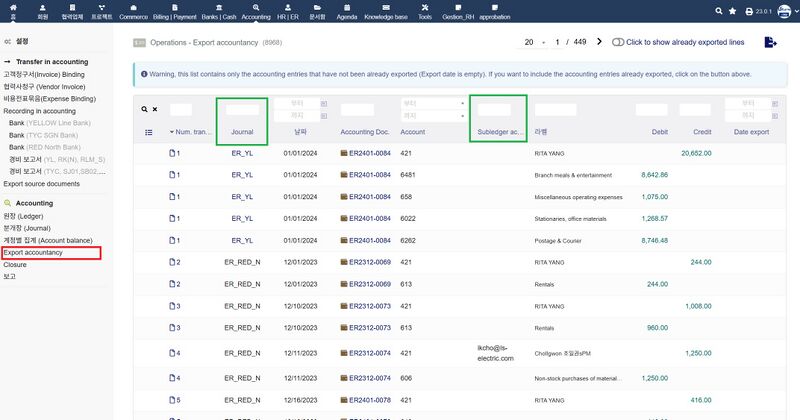800x420 pixels.
Task: Open the Accounting top menu
Action: [x=256, y=11]
